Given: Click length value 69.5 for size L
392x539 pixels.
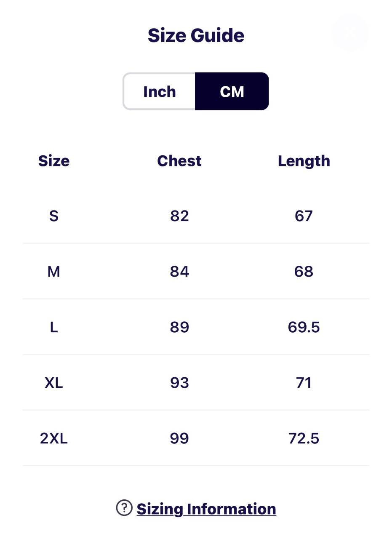Looking at the screenshot, I should click(x=304, y=327).
